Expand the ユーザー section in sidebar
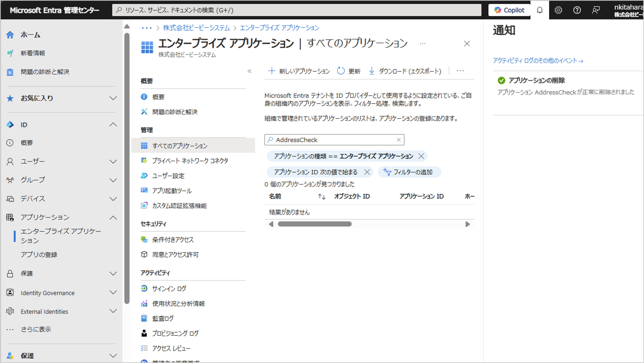The image size is (644, 363). (x=113, y=161)
